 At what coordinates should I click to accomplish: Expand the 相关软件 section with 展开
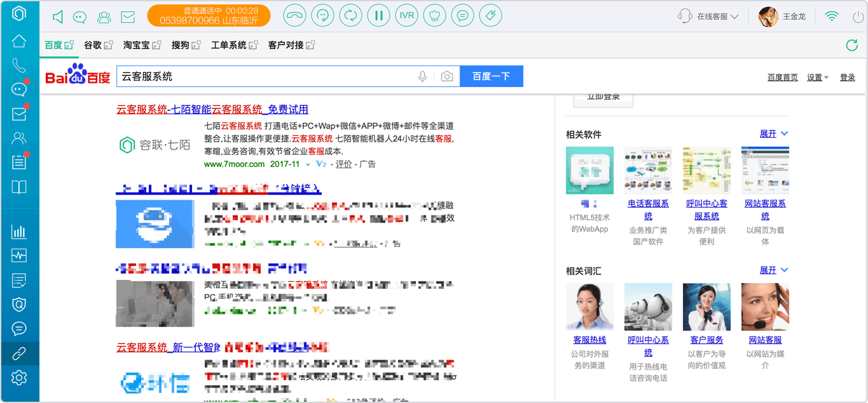(x=774, y=134)
